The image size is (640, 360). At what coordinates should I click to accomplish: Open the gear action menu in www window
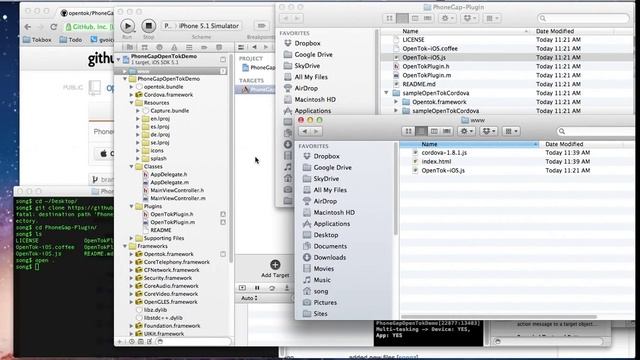coord(466,131)
